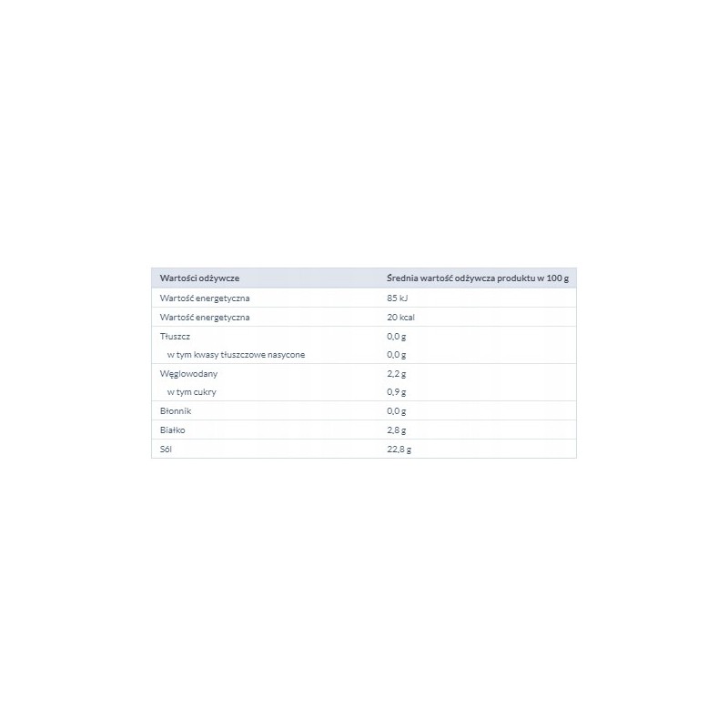728x728 pixels.
Task: Click the 'Wartości odżywcze' column header
Action: 199,278
